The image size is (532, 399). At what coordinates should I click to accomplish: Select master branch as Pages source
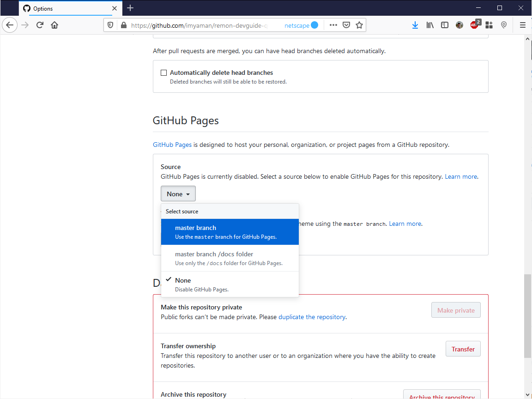pos(230,232)
